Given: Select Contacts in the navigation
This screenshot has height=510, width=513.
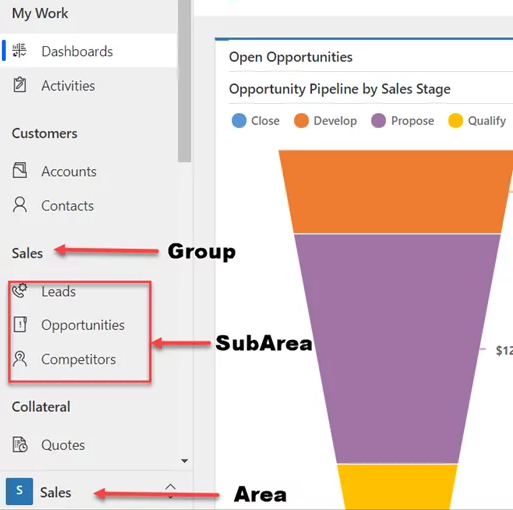Looking at the screenshot, I should pos(88,205).
